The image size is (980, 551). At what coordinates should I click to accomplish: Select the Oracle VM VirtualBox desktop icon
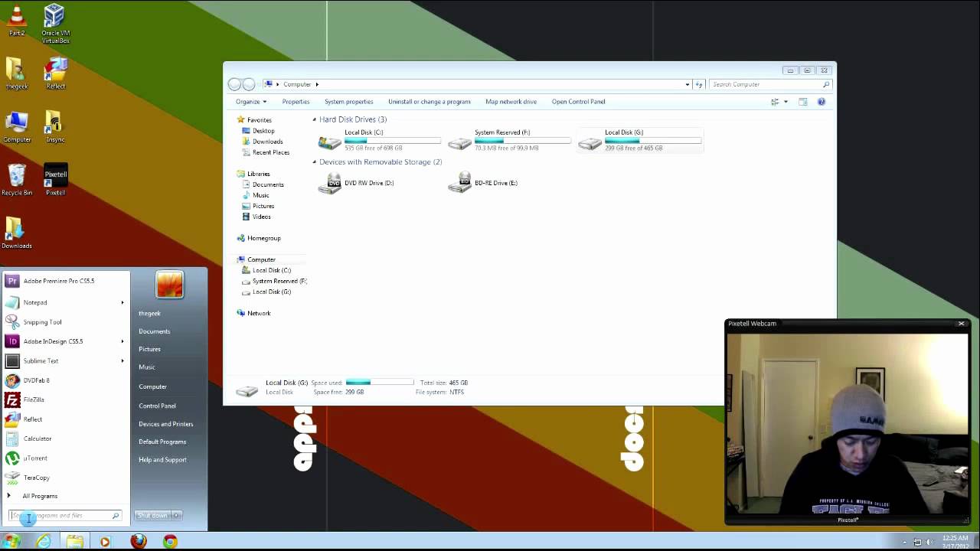point(55,23)
